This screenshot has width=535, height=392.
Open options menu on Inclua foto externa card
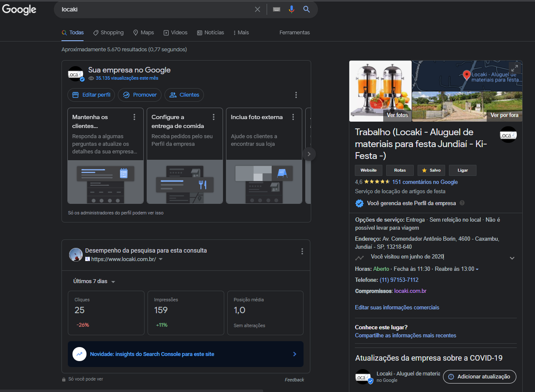point(293,117)
